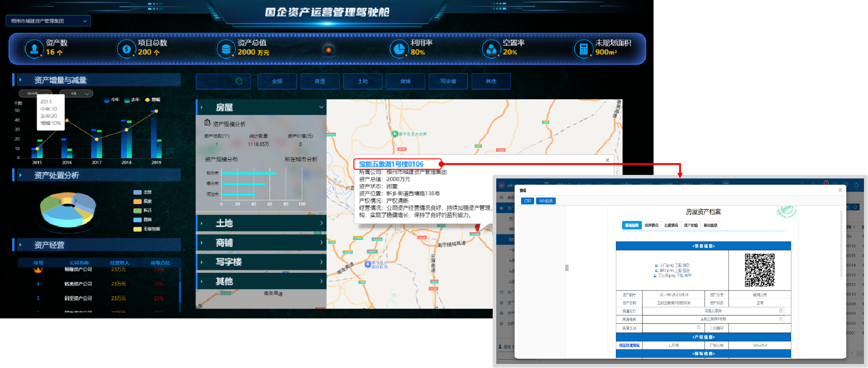Click the 审批信息 button
This screenshot has height=368, width=868.
click(546, 201)
